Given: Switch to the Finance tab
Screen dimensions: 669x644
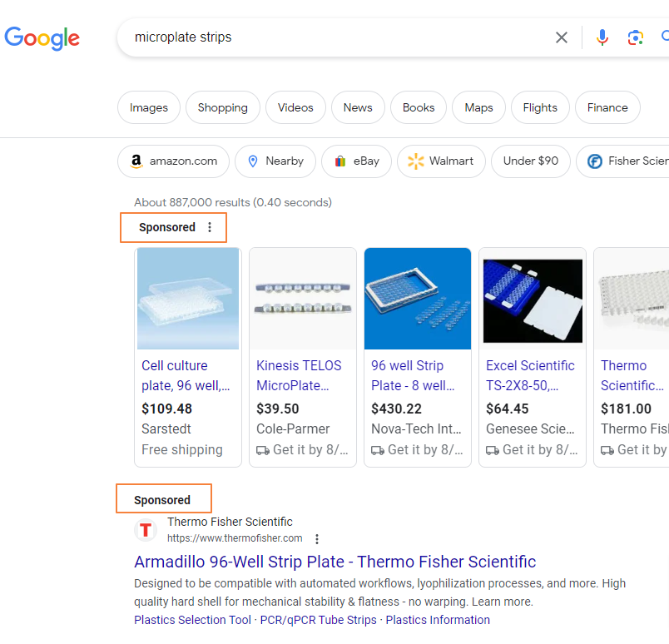Looking at the screenshot, I should (x=607, y=107).
